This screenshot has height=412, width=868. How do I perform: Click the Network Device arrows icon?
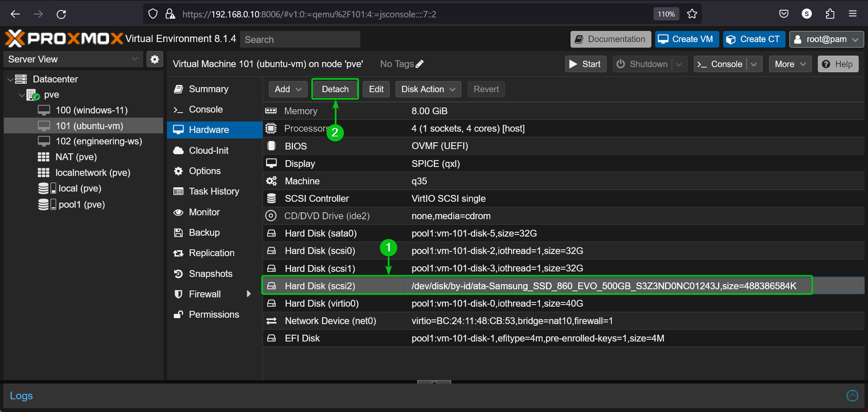point(271,321)
